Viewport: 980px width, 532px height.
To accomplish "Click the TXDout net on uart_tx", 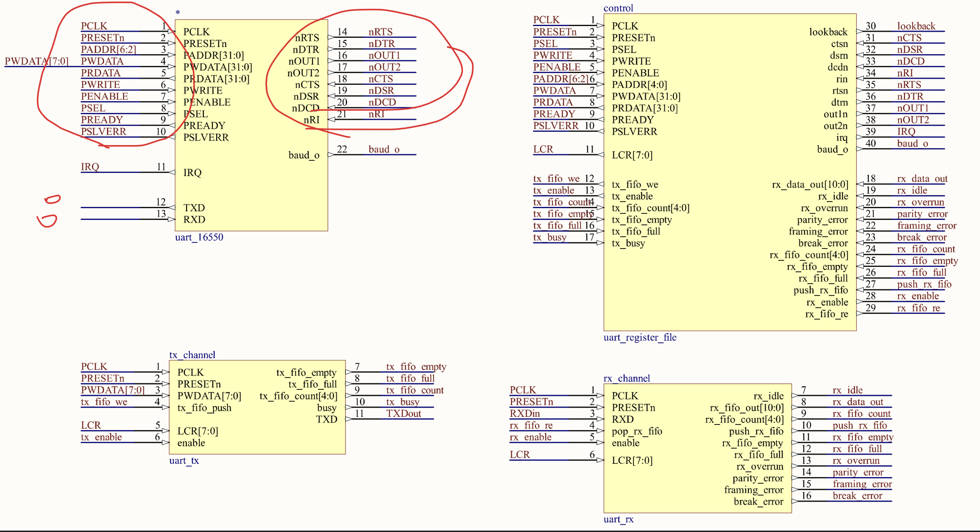I will (403, 414).
